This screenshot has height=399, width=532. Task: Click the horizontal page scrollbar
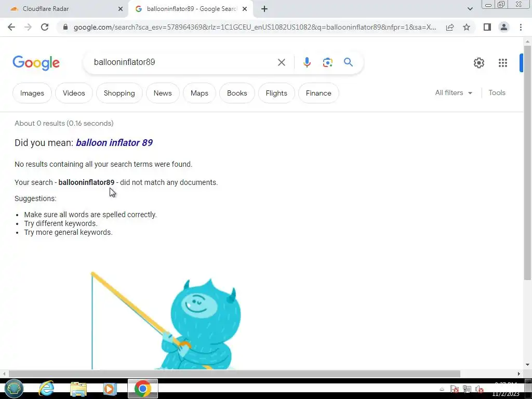pyautogui.click(x=234, y=374)
